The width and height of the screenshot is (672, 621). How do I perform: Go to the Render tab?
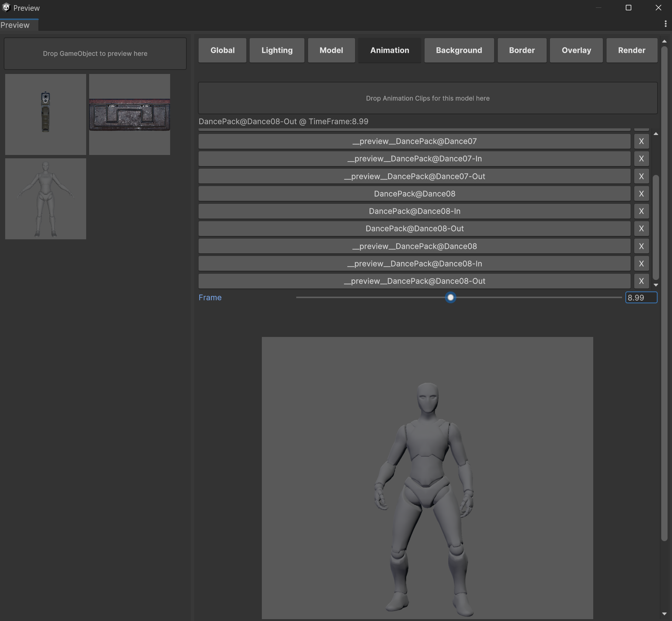pos(631,50)
